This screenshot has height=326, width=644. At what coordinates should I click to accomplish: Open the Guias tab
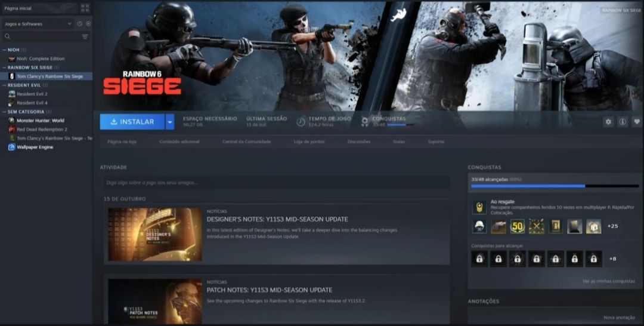click(399, 142)
